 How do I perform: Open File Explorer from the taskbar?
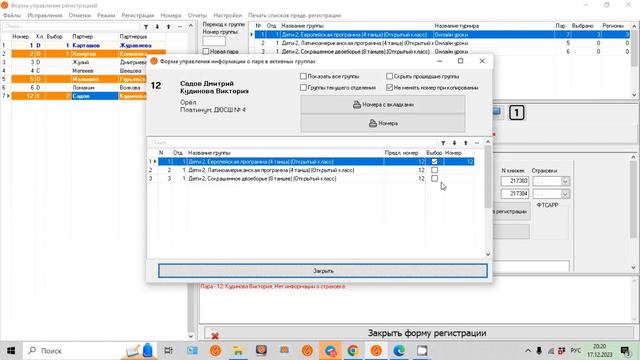point(238,351)
